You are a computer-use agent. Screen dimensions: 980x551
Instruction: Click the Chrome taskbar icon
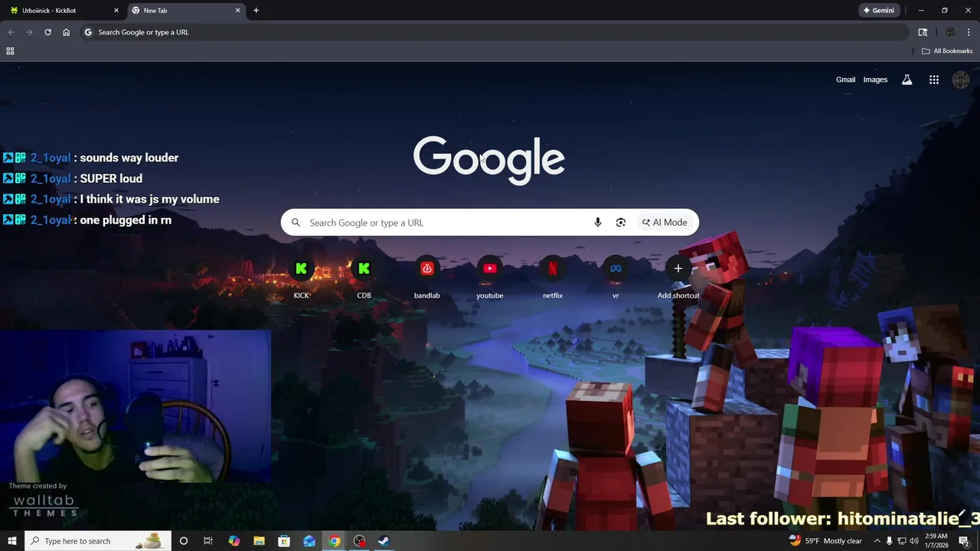tap(335, 541)
